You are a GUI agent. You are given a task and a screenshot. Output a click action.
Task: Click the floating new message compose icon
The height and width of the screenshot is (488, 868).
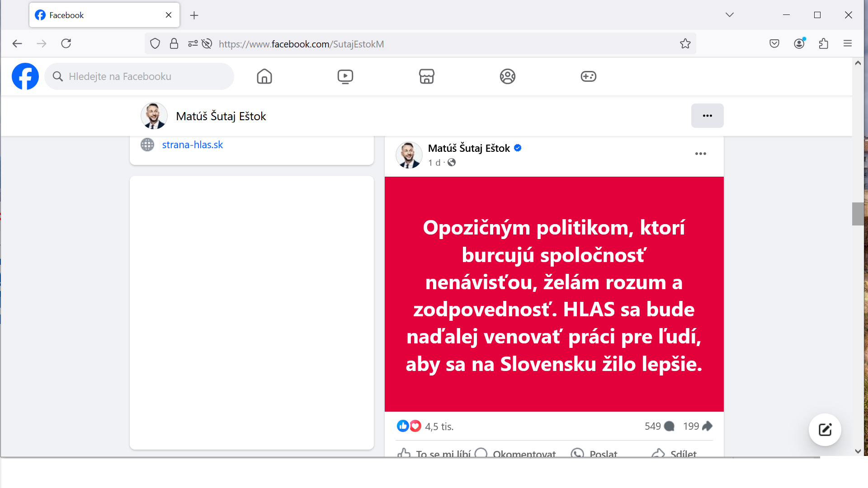click(825, 430)
